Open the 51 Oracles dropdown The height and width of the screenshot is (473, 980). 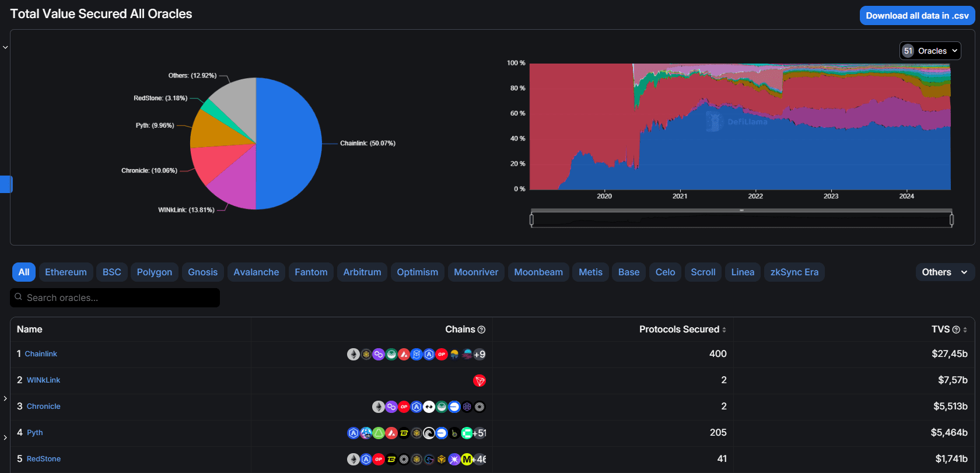pyautogui.click(x=930, y=51)
